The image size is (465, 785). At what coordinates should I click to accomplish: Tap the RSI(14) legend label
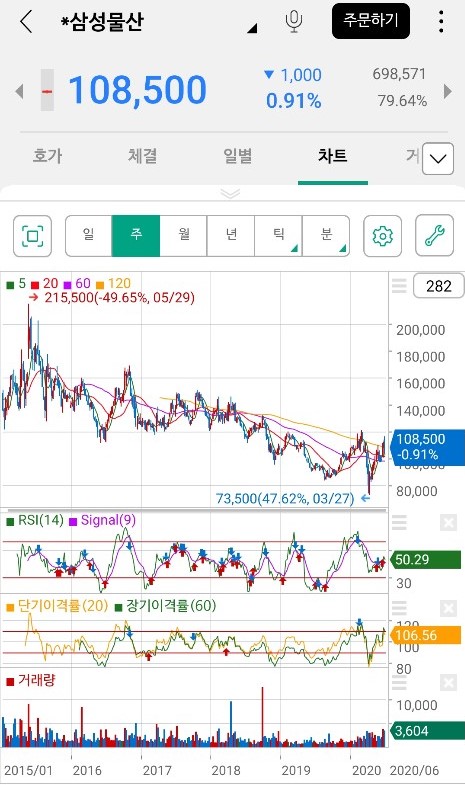pos(35,521)
